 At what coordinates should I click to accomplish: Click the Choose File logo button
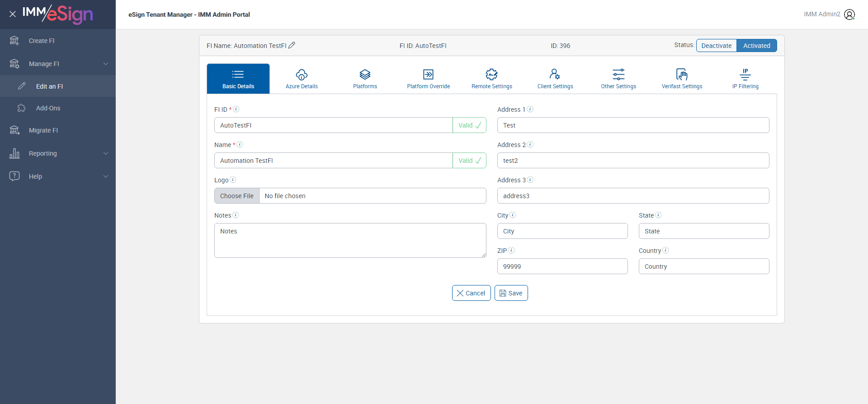pyautogui.click(x=237, y=196)
